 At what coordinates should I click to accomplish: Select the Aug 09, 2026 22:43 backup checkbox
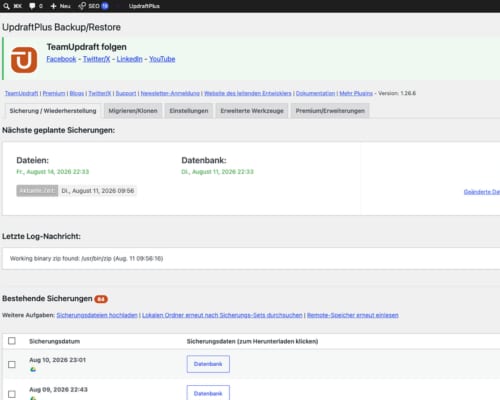point(12,394)
